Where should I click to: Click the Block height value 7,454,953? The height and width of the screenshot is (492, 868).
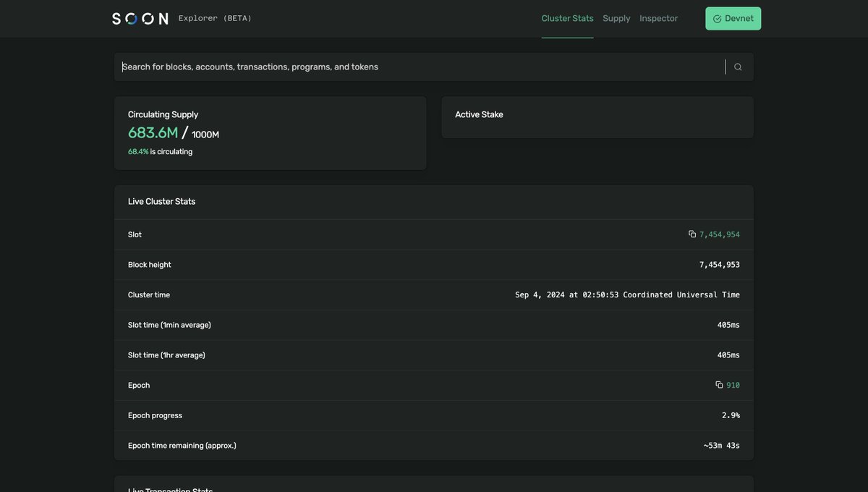720,263
